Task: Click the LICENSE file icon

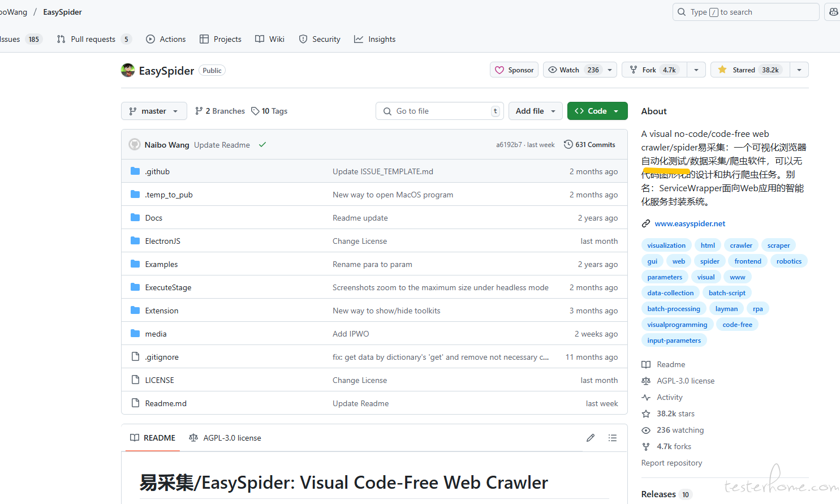Action: (135, 380)
